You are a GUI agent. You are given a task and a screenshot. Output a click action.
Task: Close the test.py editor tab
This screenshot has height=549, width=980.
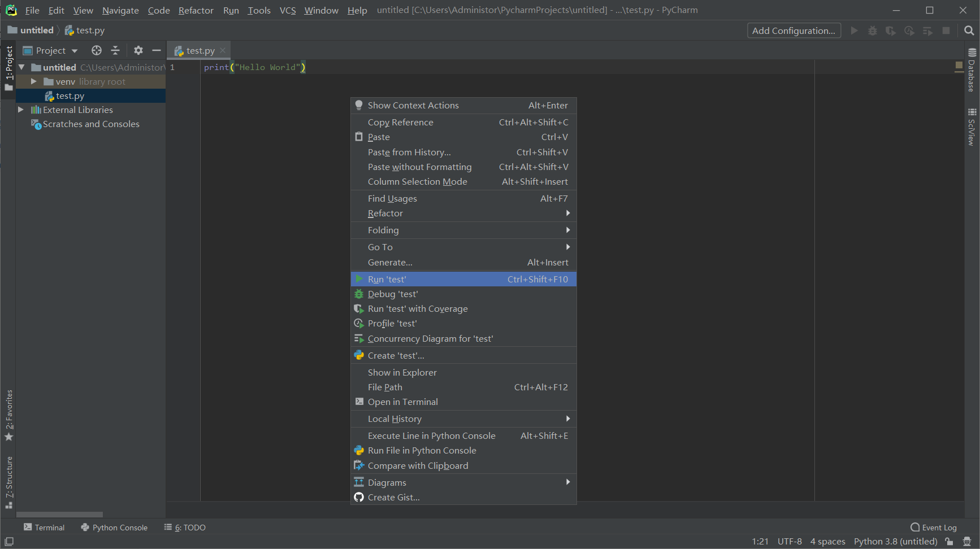coord(223,50)
